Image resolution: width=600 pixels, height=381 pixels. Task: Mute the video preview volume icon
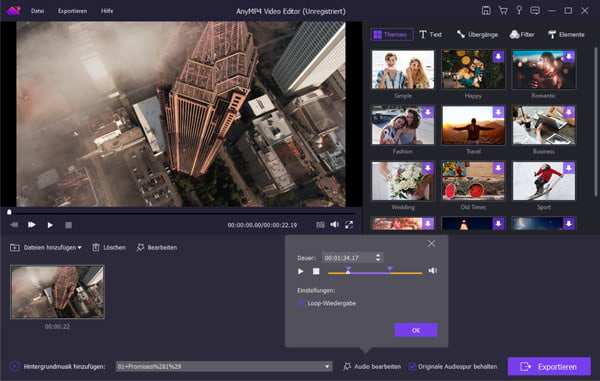tap(334, 225)
